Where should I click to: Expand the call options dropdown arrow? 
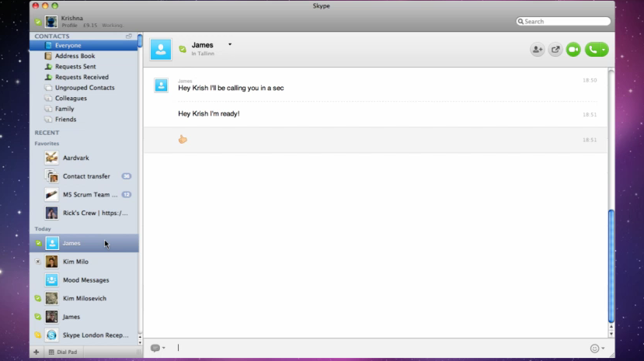coord(604,50)
